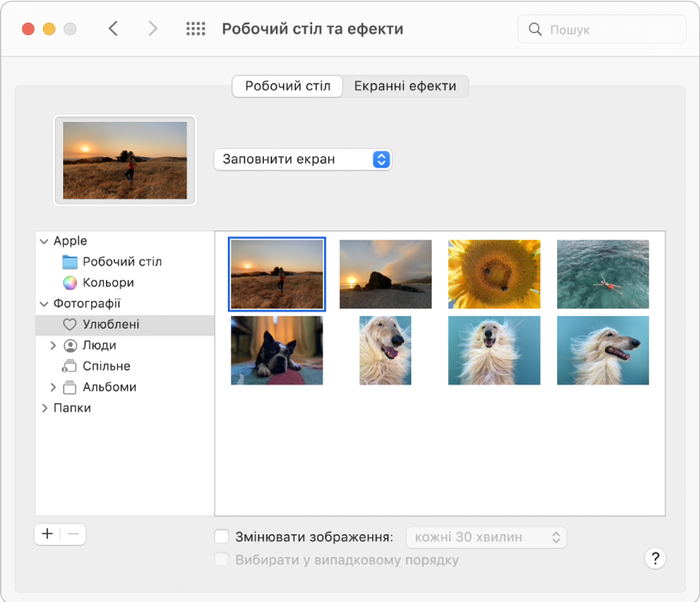Collapse the Фотографії section

point(44,304)
